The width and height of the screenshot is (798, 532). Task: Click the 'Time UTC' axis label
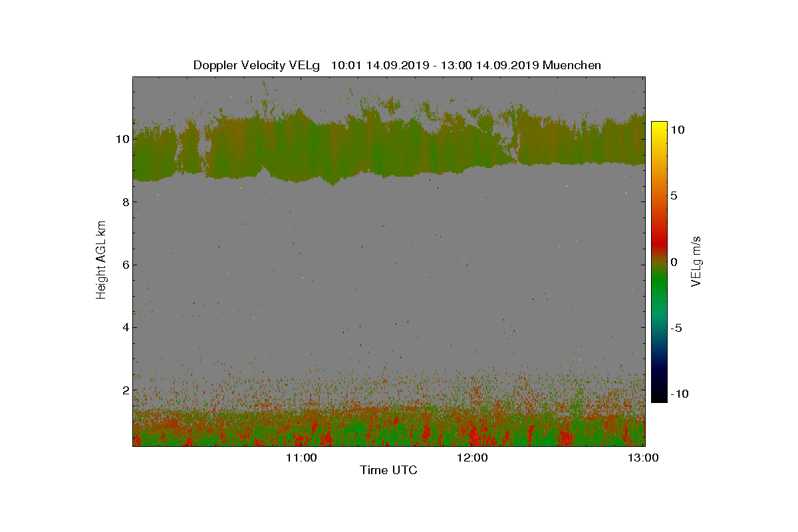coord(389,470)
